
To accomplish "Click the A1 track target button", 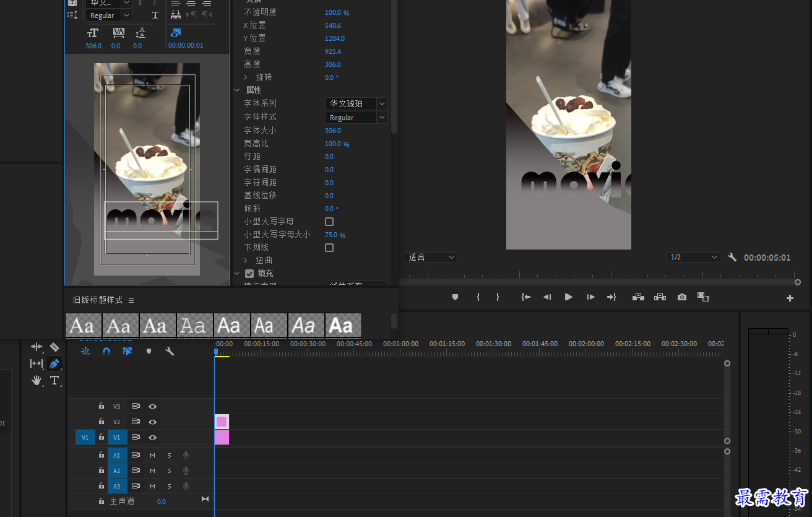I will click(x=117, y=455).
